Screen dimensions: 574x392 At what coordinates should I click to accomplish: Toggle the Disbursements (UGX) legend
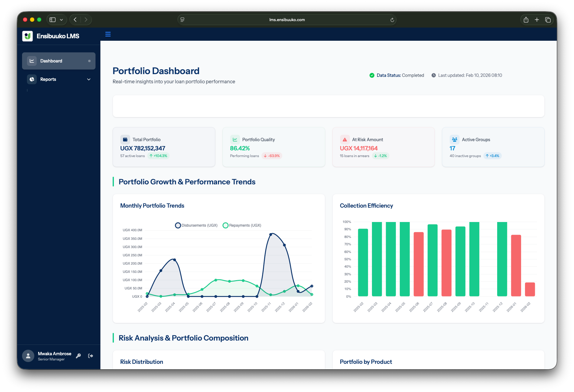196,225
